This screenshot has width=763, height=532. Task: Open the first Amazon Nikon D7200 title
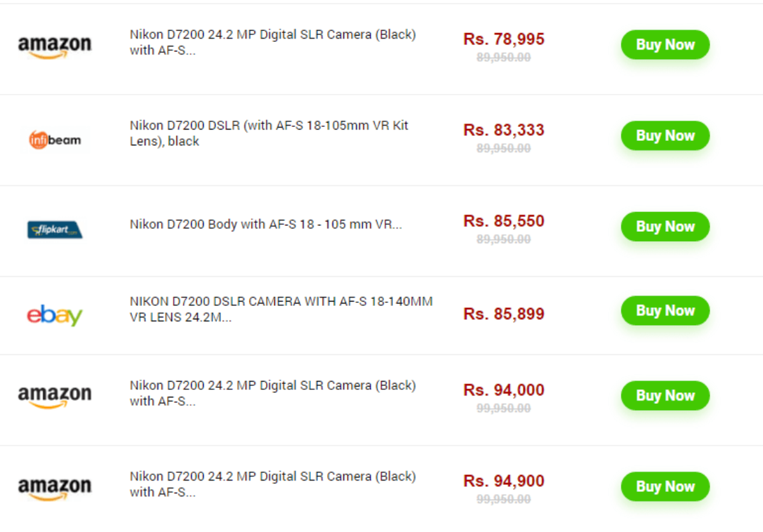(x=272, y=42)
